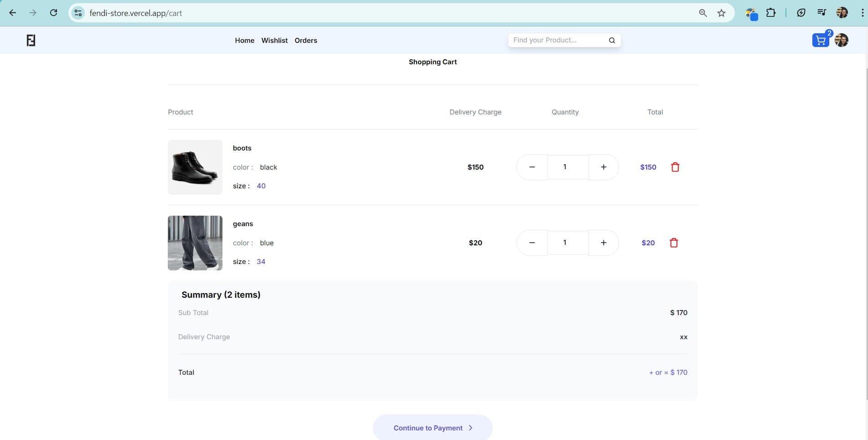Screen dimensions: 868x440
Task: Reload the cart page
Action: pyautogui.click(x=53, y=13)
